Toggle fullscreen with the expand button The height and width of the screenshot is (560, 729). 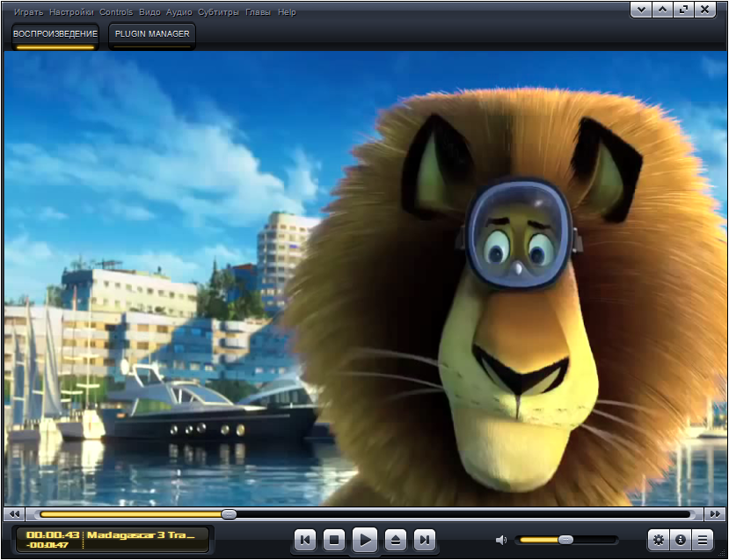pyautogui.click(x=683, y=10)
